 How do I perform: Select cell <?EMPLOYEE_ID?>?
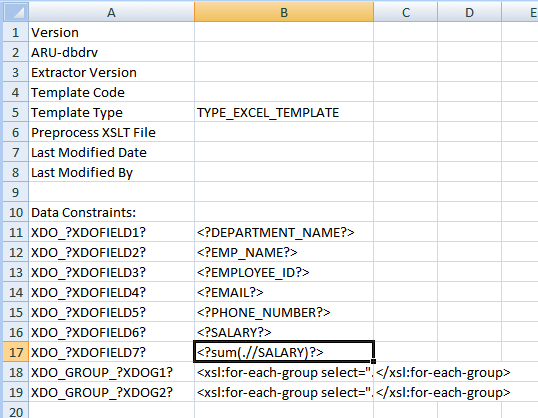[284, 272]
